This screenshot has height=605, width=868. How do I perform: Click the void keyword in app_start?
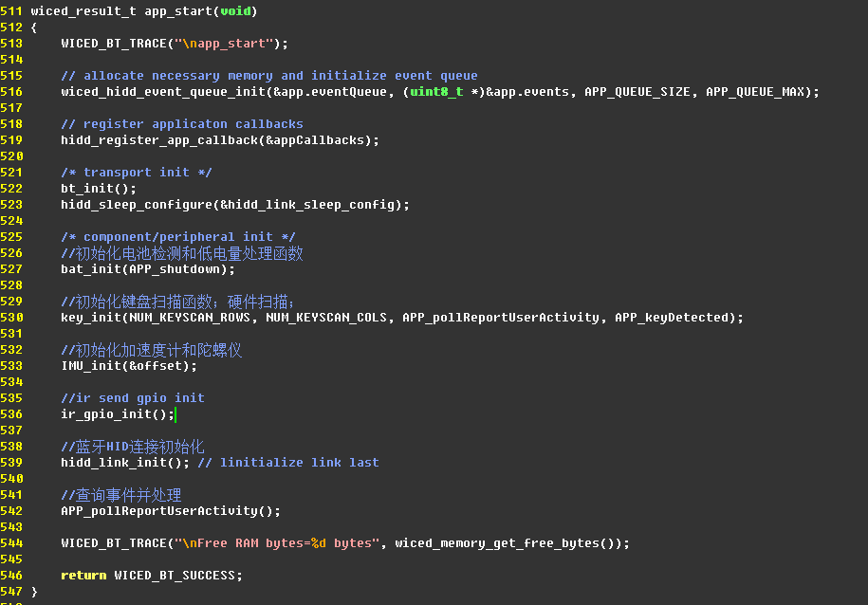pos(235,11)
